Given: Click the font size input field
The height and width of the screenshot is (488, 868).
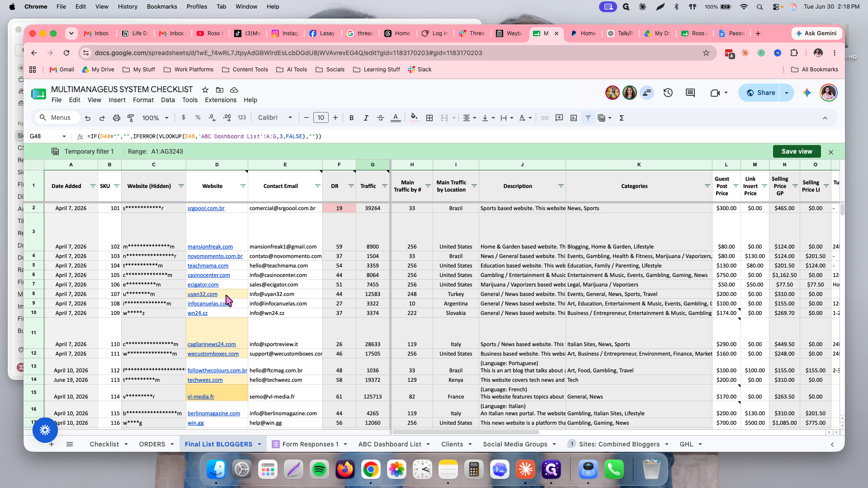Looking at the screenshot, I should [x=321, y=118].
